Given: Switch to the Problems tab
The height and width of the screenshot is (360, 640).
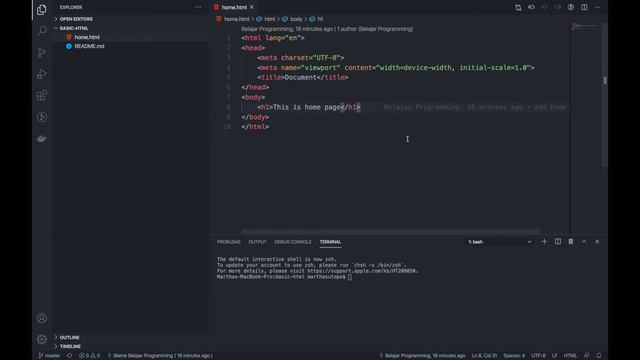Looking at the screenshot, I should click(x=229, y=242).
